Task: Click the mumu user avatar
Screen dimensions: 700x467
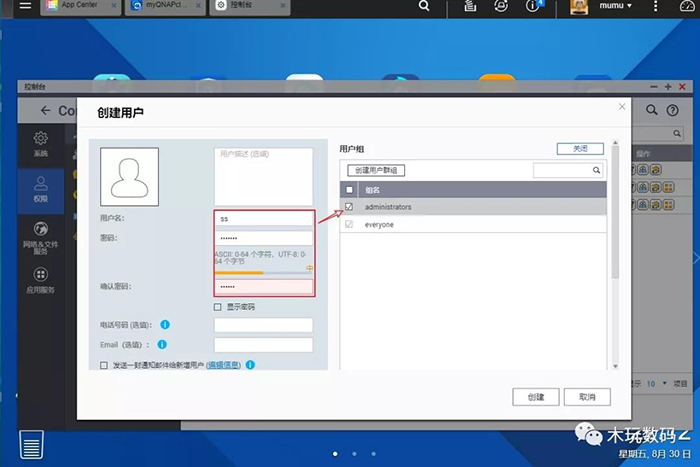Action: (x=579, y=6)
